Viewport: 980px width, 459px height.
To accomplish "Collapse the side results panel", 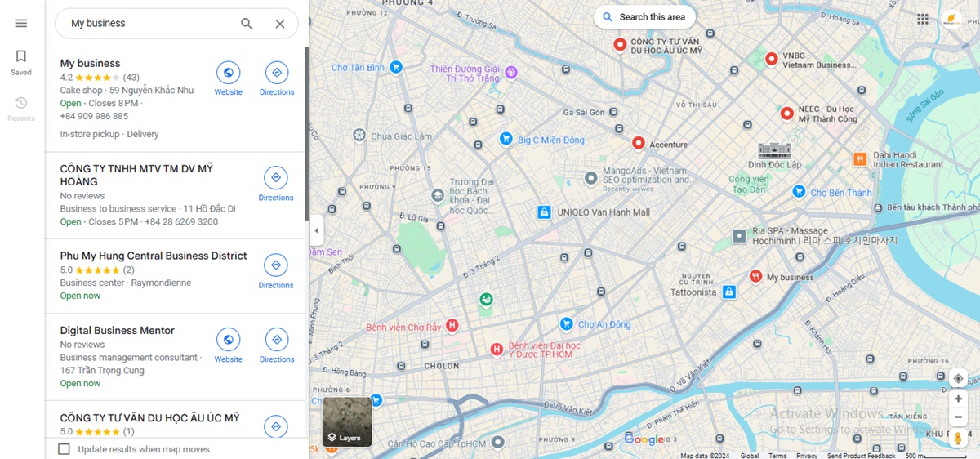I will pyautogui.click(x=316, y=230).
